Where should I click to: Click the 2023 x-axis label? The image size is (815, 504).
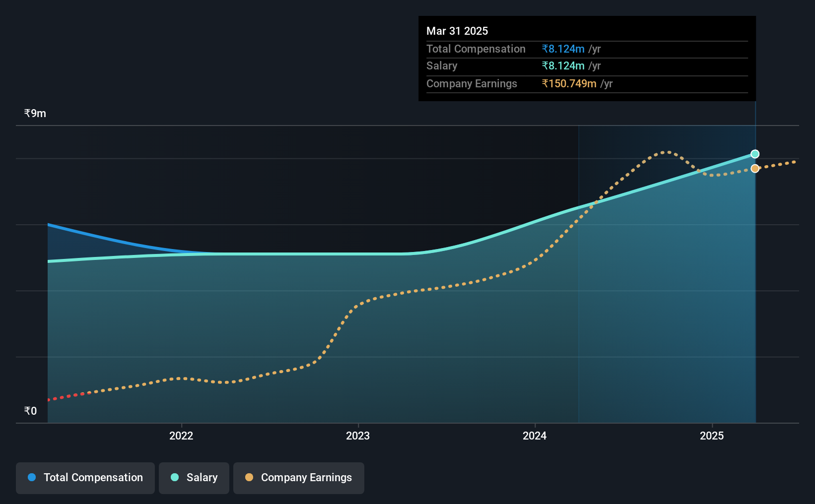[358, 436]
